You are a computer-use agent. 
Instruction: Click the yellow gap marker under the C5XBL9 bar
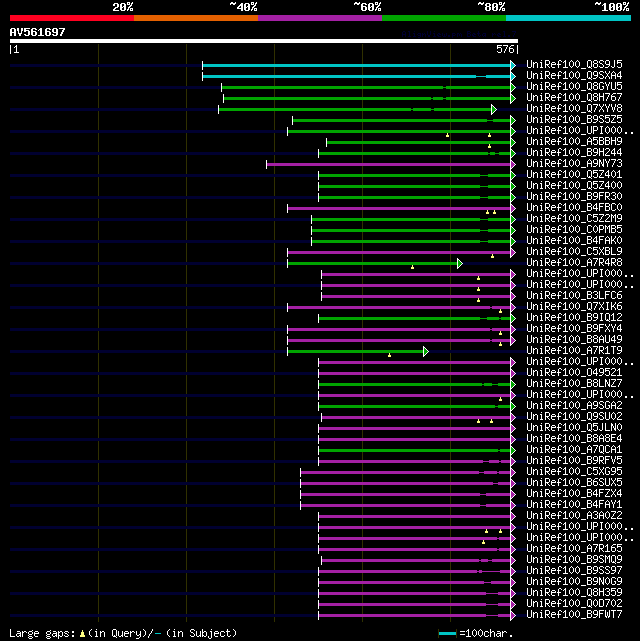[x=492, y=256]
